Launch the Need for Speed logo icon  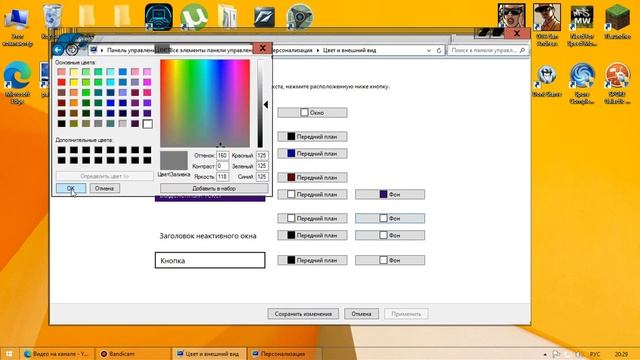(264, 17)
